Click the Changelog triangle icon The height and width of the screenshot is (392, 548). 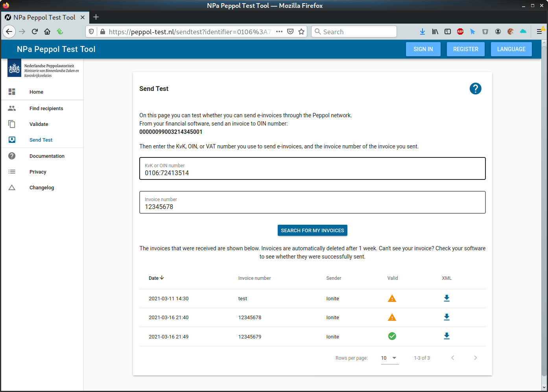(12, 187)
